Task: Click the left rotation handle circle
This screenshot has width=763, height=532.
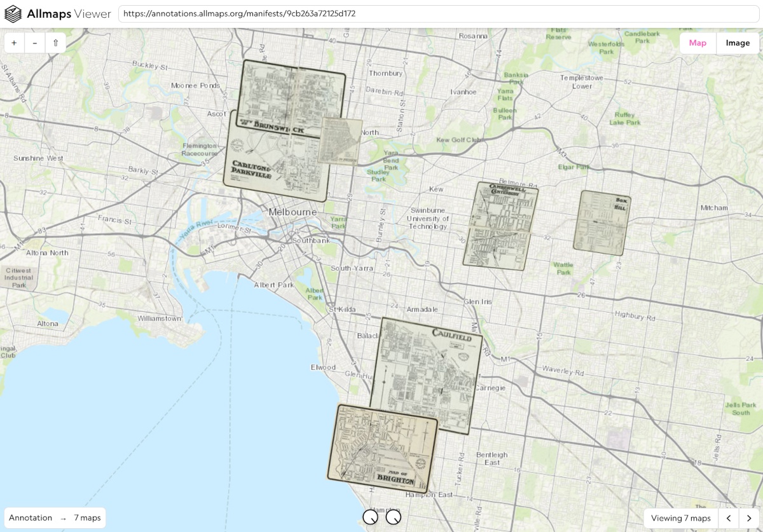Action: click(370, 517)
